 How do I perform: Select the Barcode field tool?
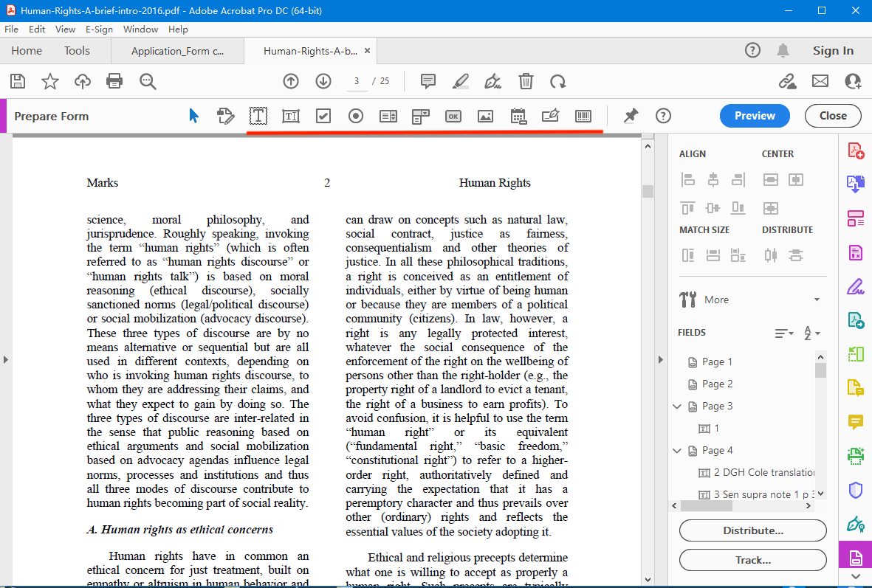583,116
